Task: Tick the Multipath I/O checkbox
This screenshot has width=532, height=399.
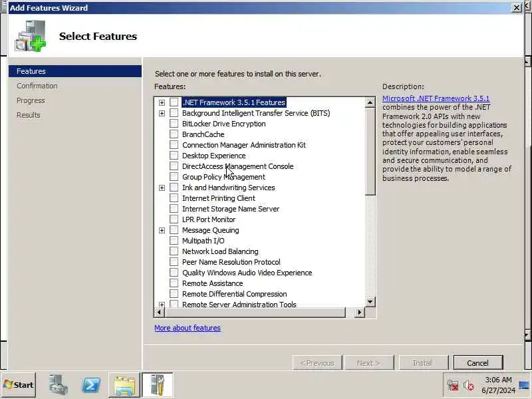Action: click(174, 241)
